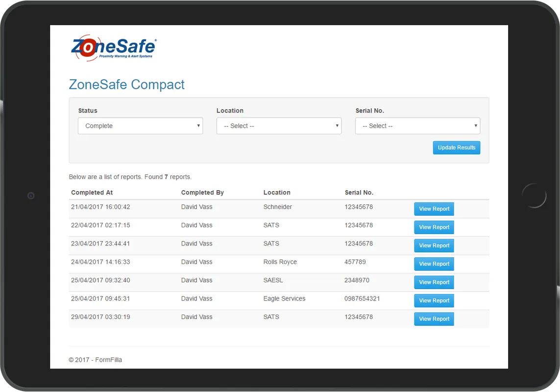Click the Completed By column header

(202, 192)
